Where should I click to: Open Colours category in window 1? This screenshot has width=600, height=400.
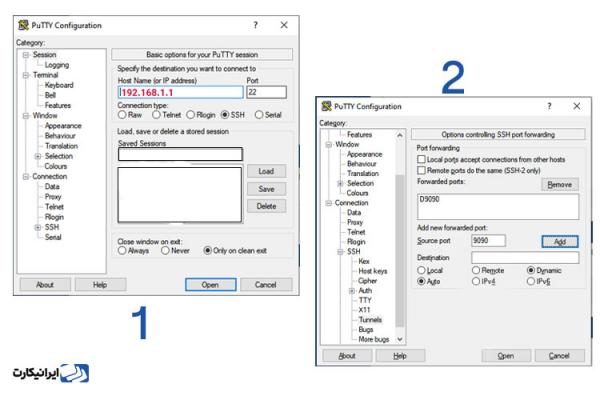(x=55, y=166)
